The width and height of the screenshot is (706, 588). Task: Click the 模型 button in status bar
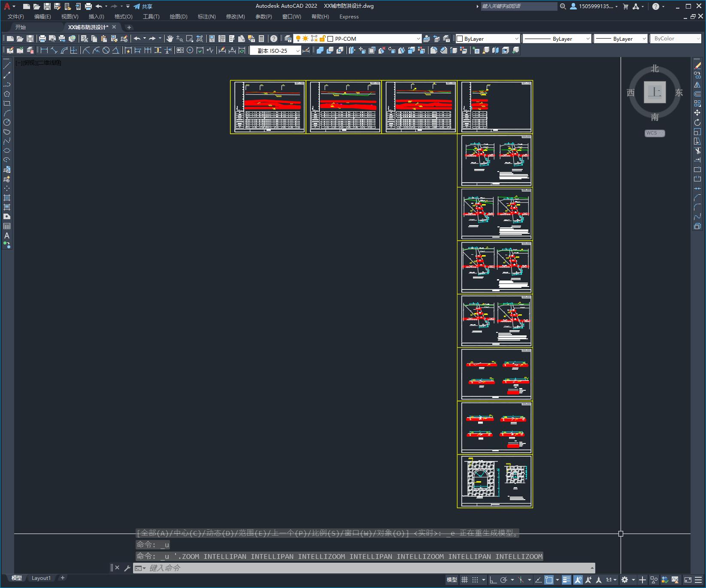452,580
